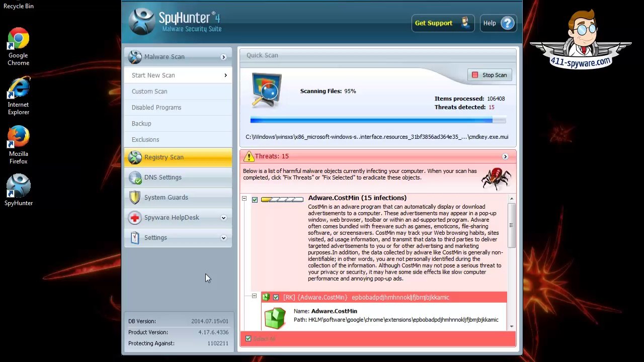
Task: Click the blue question mark Help icon
Action: (508, 23)
